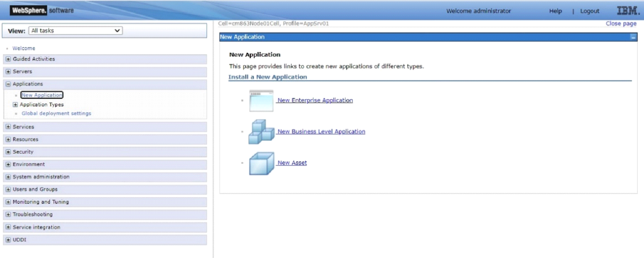Open the New Enterprise Application link
Image resolution: width=644 pixels, height=258 pixels.
315,100
